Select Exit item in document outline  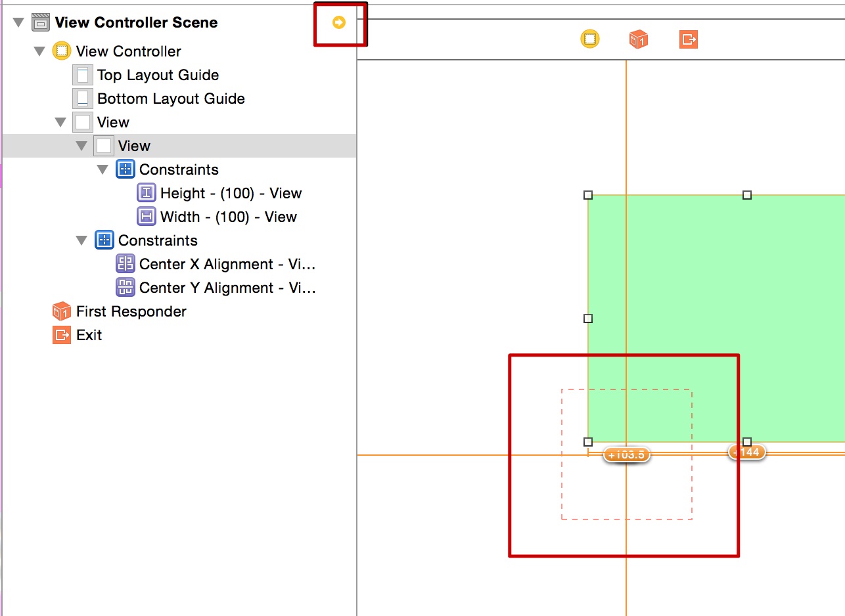pos(89,335)
